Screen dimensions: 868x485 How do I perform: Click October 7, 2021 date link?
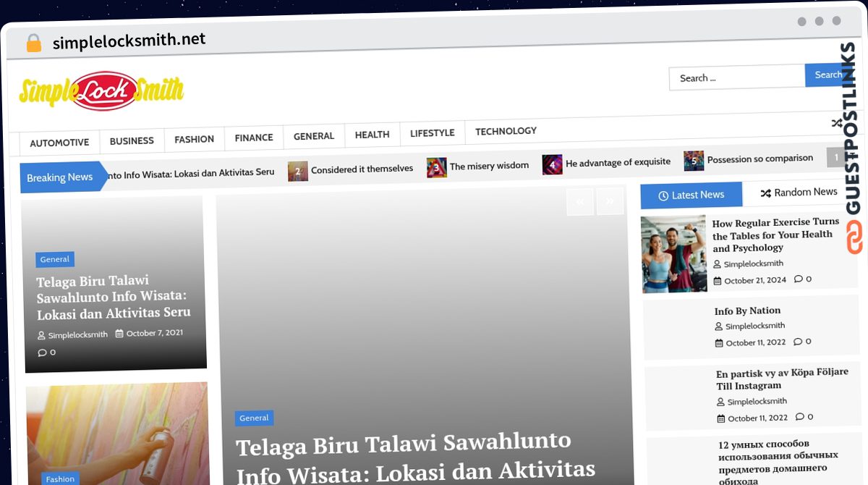click(x=154, y=333)
